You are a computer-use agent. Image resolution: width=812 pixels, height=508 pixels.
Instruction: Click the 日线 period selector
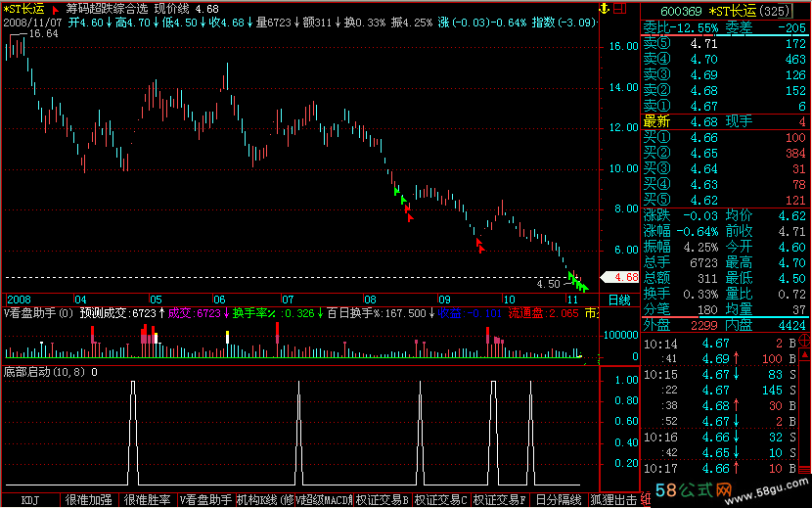point(619,298)
